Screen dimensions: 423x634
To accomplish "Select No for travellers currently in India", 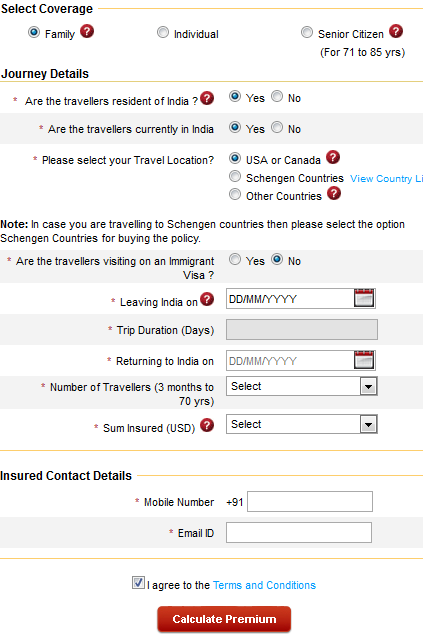I will pos(277,127).
